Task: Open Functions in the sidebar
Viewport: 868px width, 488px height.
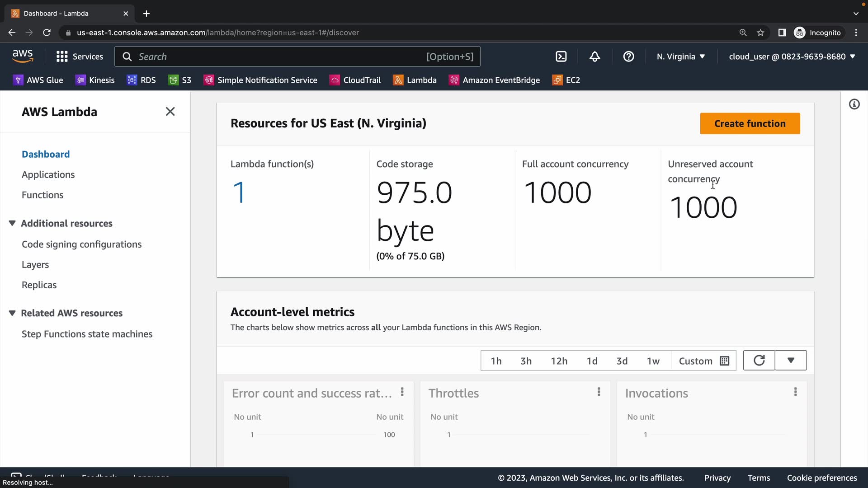Action: [42, 195]
